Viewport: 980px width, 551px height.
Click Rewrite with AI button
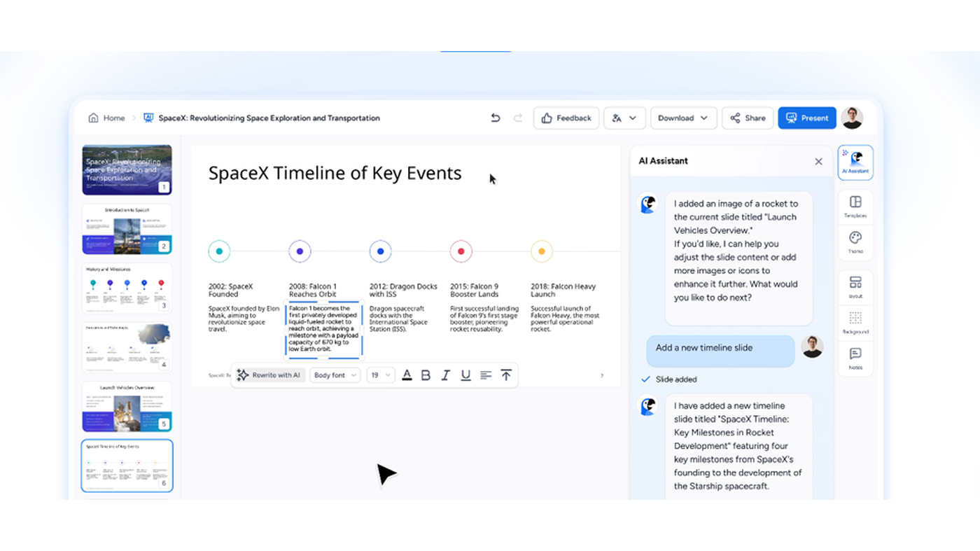269,375
